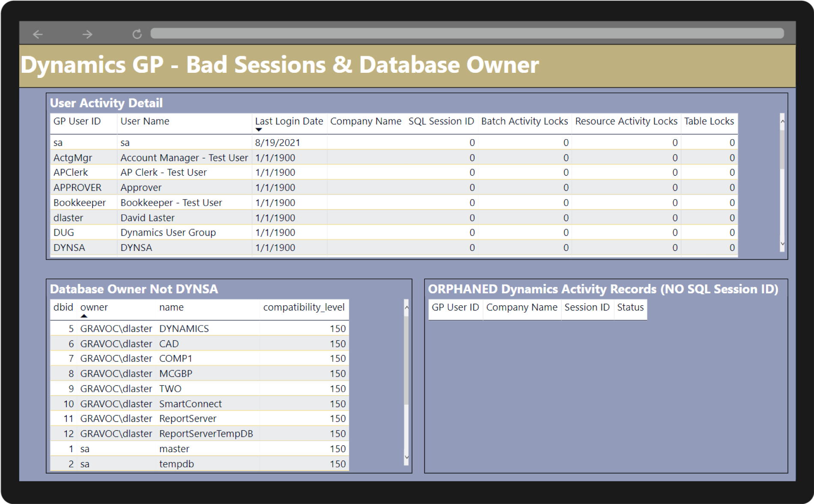Viewport: 814px width, 504px height.
Task: Sort by dbid column header
Action: 63,307
